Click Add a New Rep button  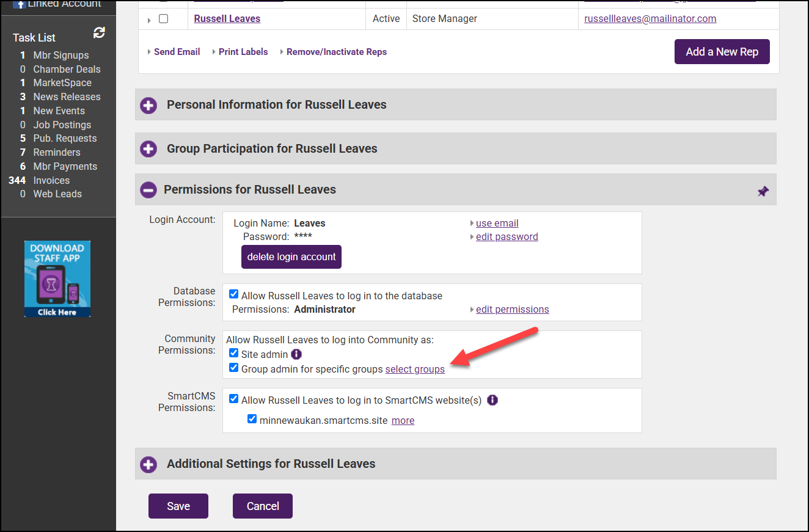click(722, 52)
